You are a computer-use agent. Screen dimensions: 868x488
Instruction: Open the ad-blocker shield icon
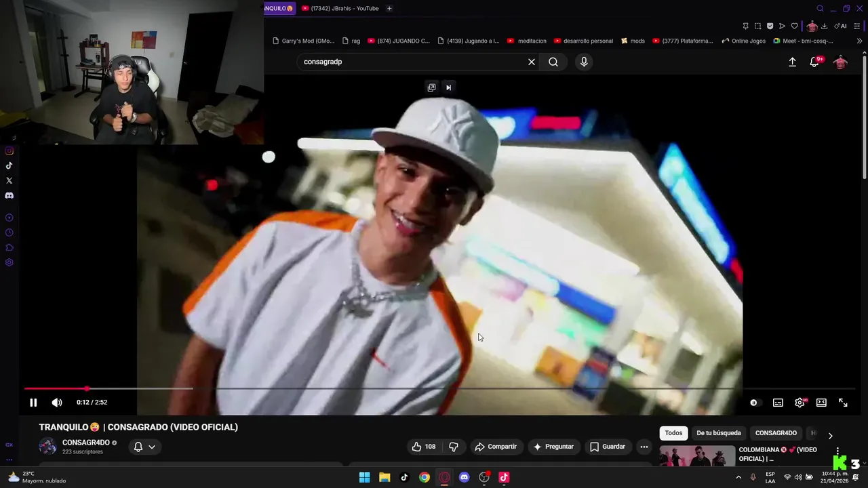coord(770,26)
